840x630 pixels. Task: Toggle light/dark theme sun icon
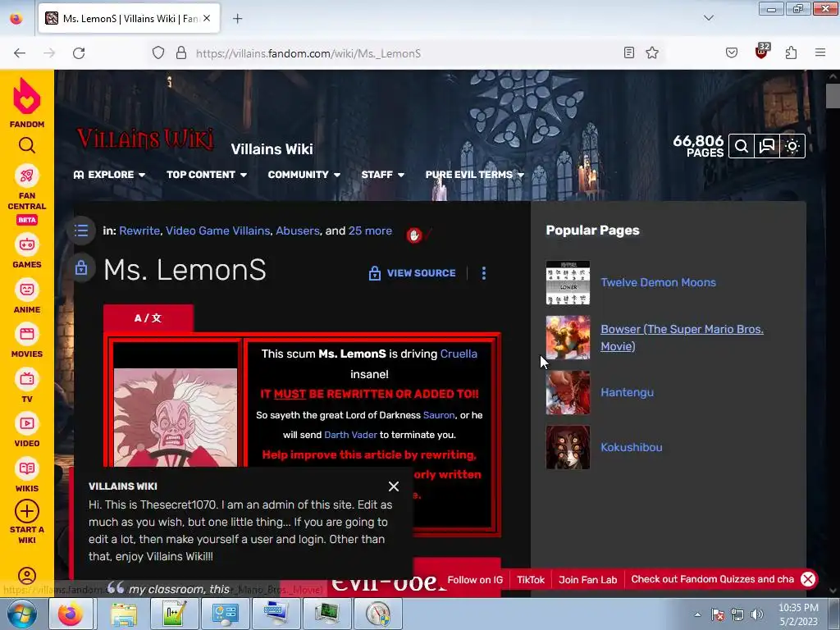(x=792, y=146)
